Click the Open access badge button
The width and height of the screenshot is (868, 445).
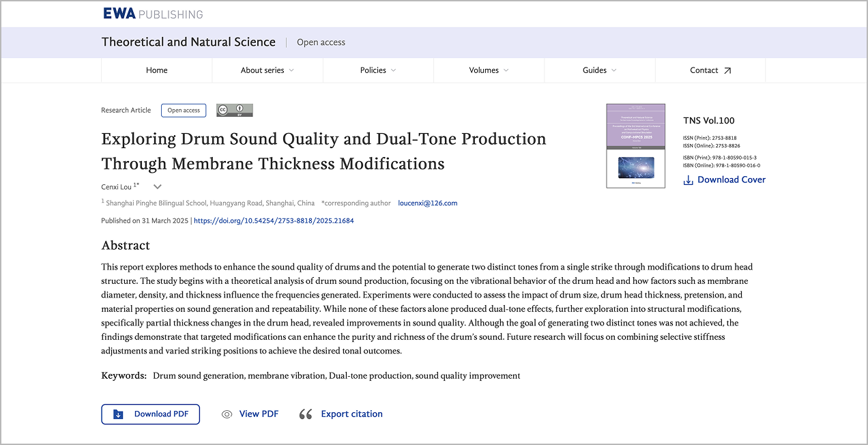tap(184, 111)
